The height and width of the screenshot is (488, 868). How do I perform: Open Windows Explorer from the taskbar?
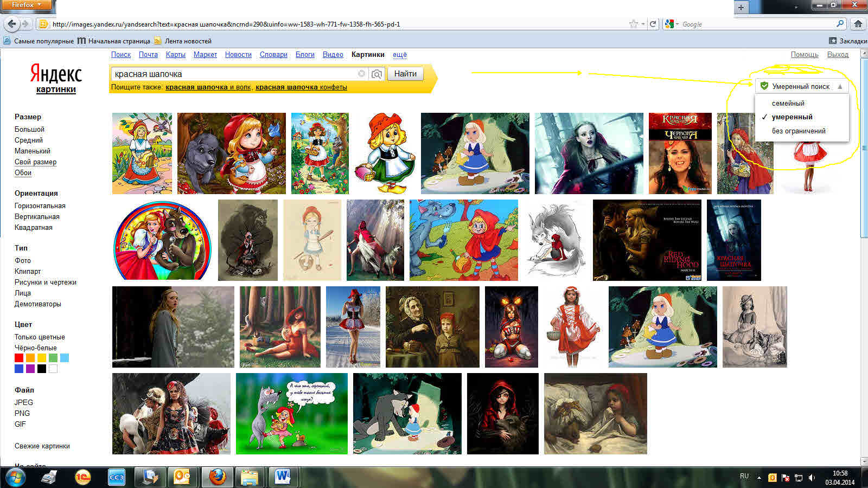pos(250,478)
